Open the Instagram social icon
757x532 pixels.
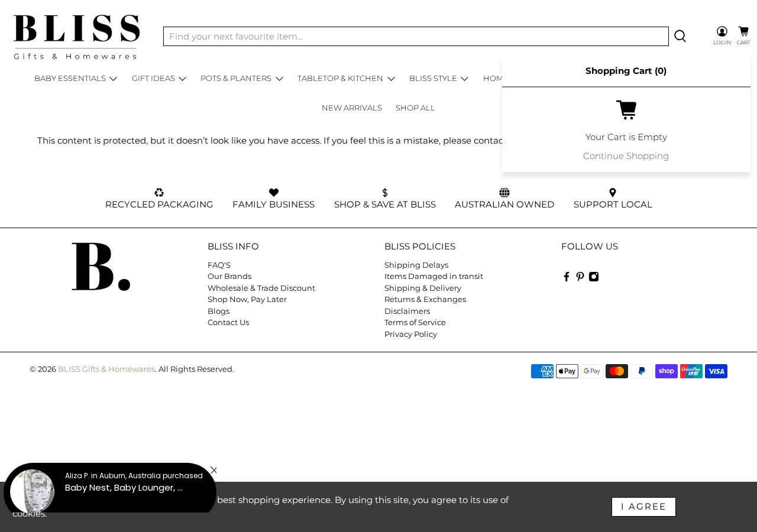coord(594,277)
